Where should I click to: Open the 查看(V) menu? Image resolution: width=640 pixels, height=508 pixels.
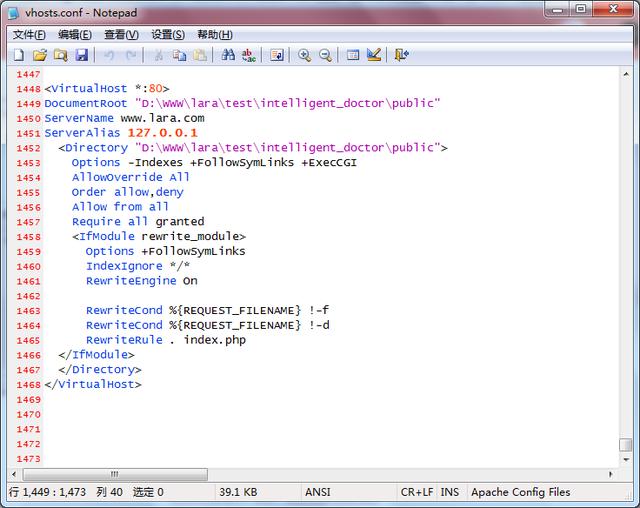(x=121, y=34)
